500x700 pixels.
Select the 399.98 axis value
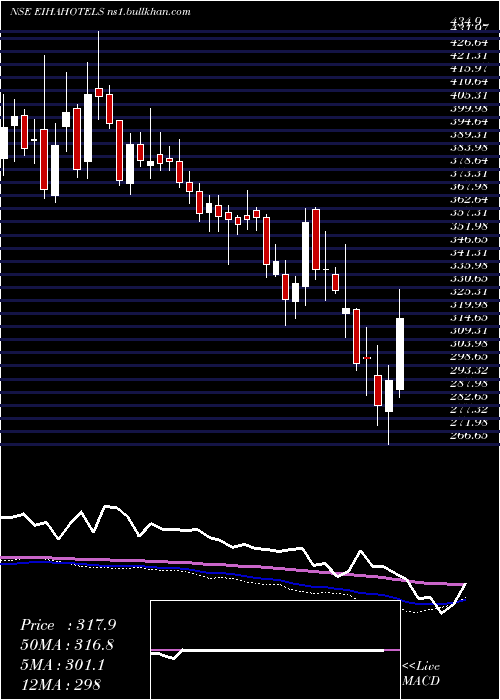(x=467, y=108)
